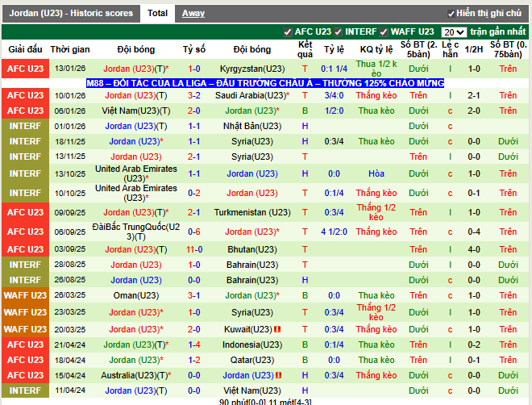Click the Giải đấu column header
This screenshot has height=405, width=532.
click(x=26, y=49)
